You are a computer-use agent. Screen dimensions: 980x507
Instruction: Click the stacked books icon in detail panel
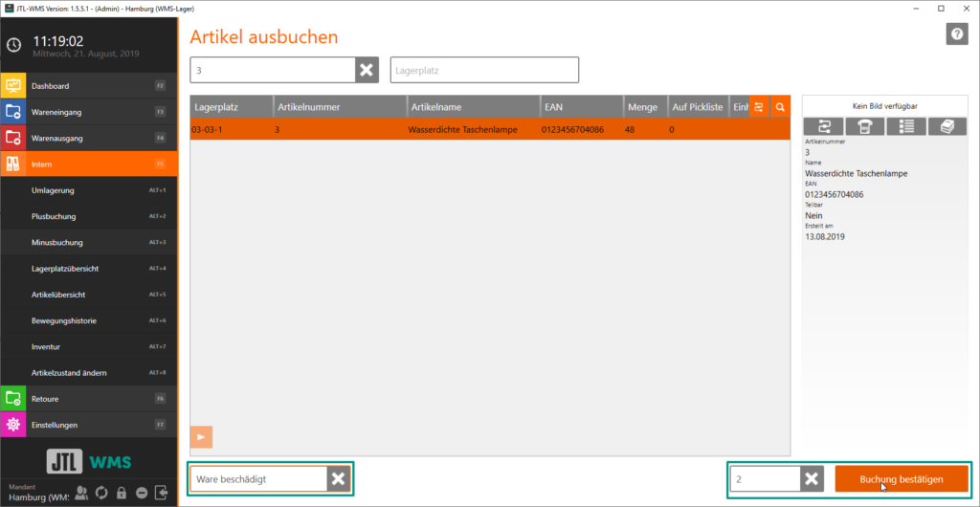[947, 126]
